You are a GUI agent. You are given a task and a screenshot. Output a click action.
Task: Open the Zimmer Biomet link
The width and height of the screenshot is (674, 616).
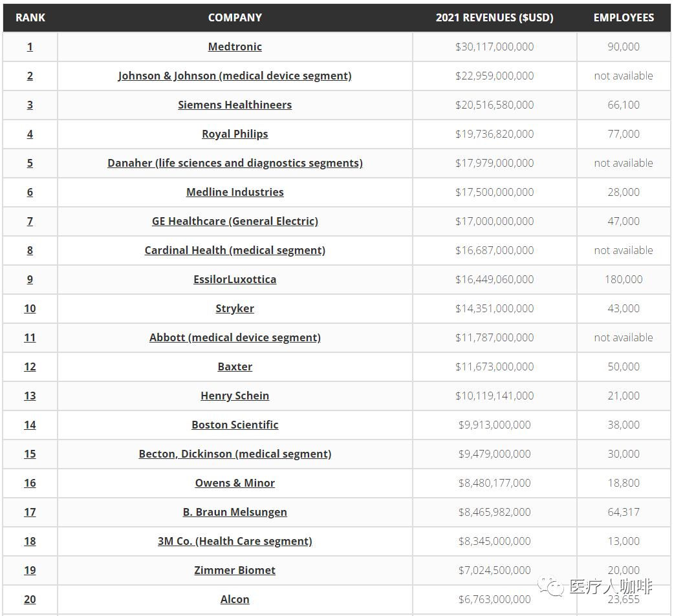[x=235, y=570]
